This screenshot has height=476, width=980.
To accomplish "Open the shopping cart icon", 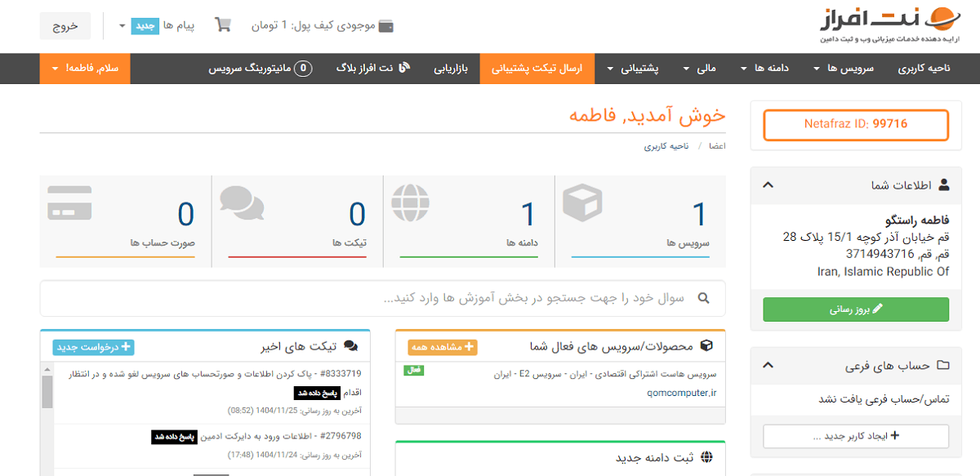I will (223, 25).
